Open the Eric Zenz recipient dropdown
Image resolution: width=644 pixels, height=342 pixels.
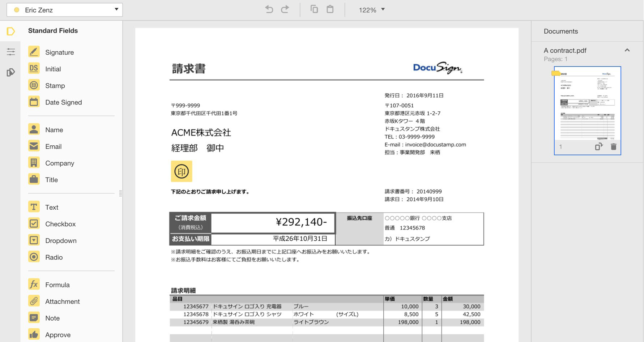[x=64, y=9]
